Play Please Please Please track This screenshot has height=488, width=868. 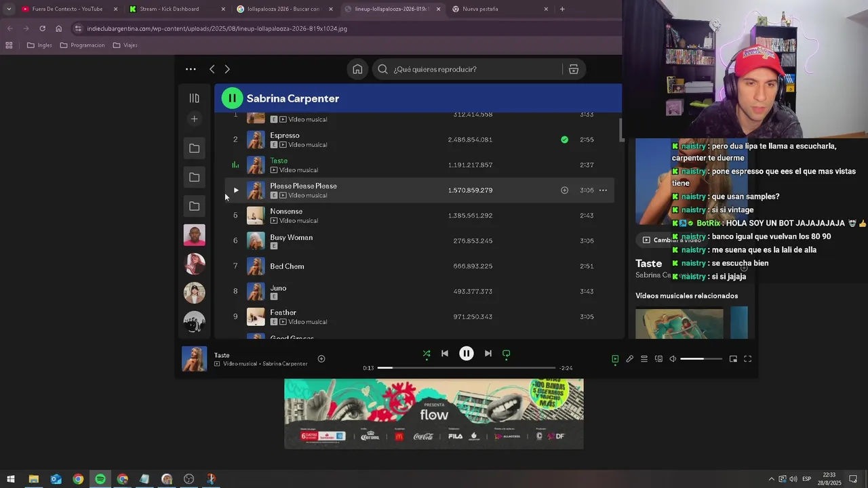235,190
